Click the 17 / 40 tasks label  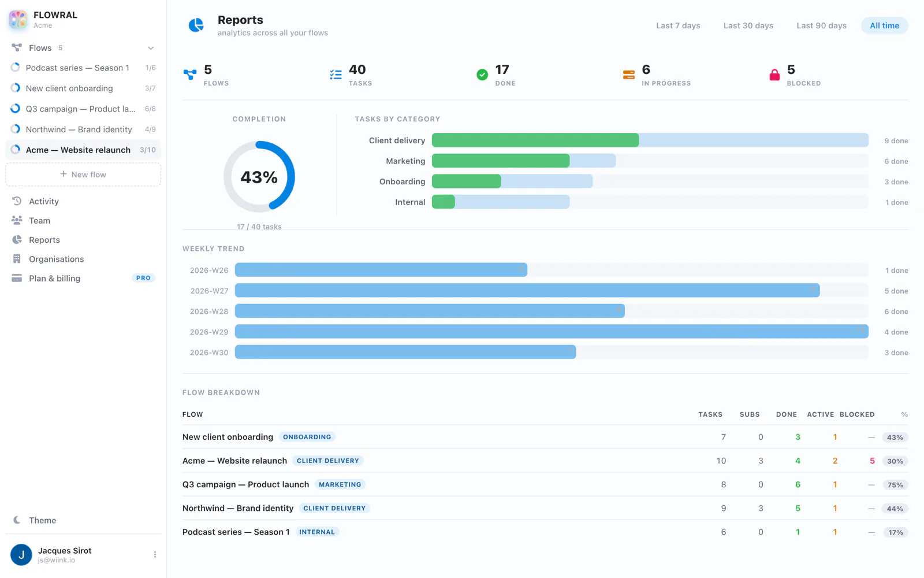tap(259, 227)
